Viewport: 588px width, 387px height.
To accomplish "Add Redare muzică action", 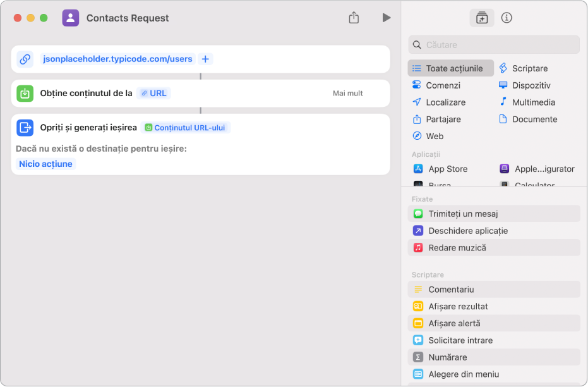I will coord(494,247).
